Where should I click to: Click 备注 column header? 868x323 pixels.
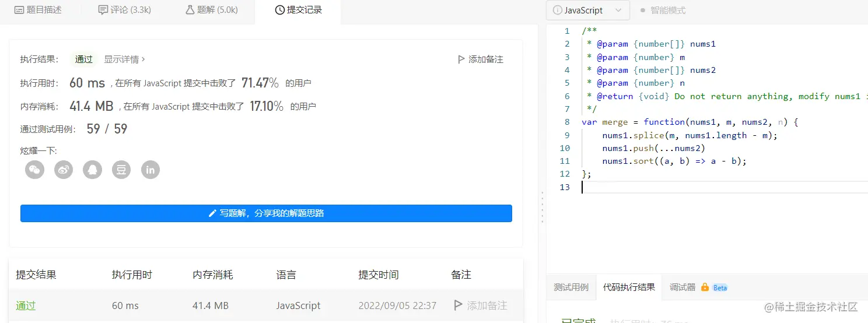pos(461,275)
